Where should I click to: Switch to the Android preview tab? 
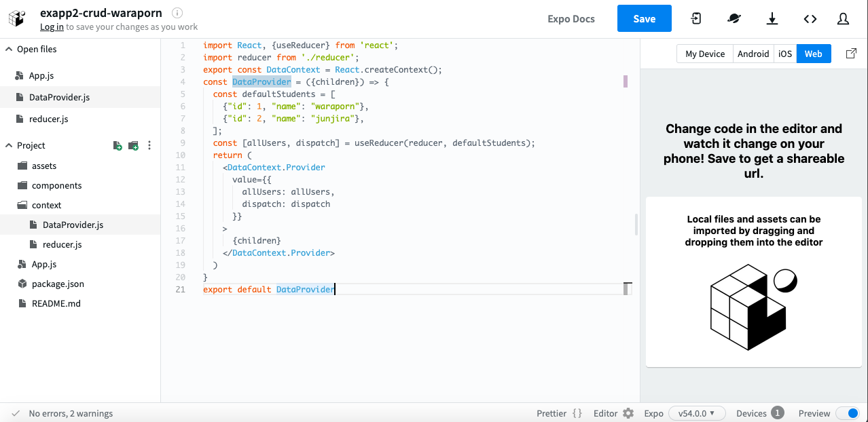[753, 54]
